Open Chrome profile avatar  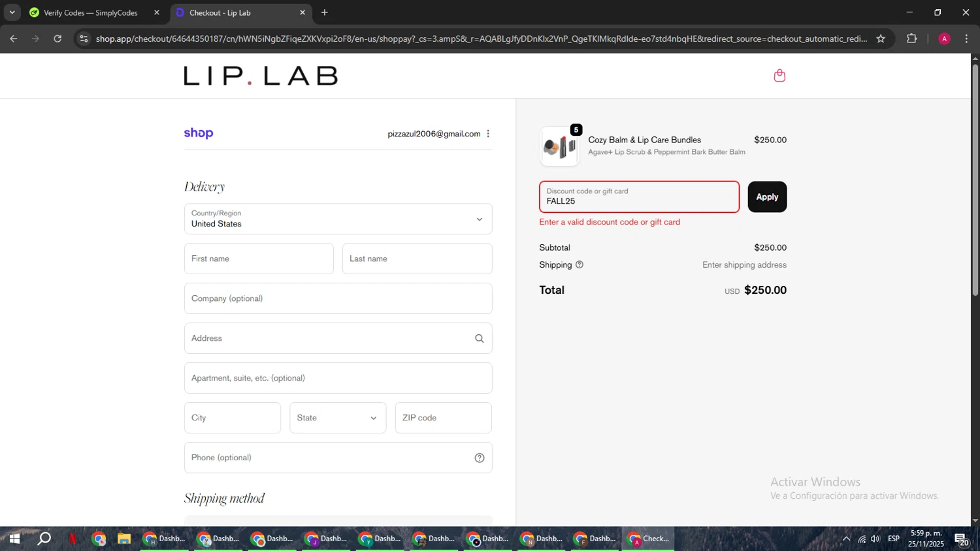(x=944, y=39)
